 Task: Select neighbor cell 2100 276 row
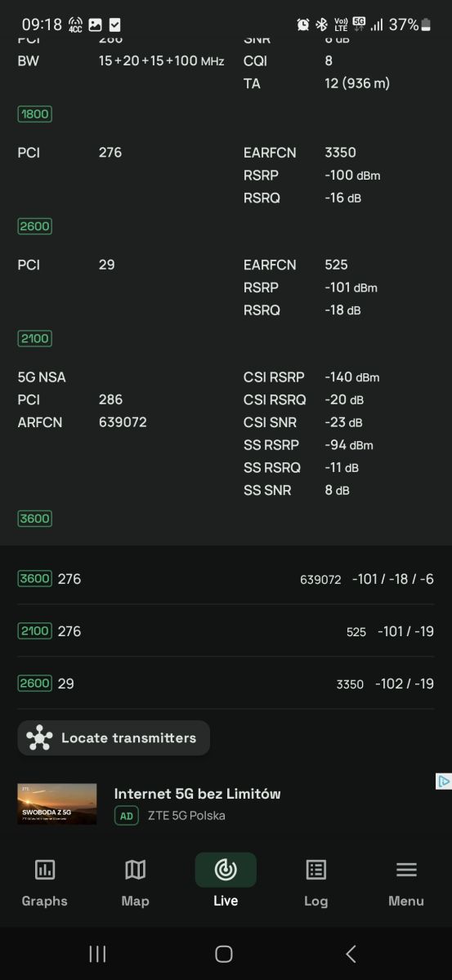(226, 631)
